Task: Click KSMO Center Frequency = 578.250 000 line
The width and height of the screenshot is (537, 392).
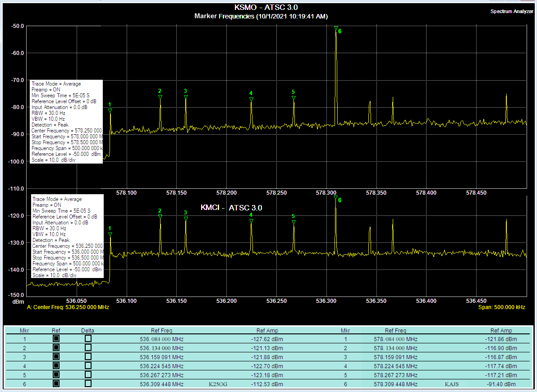Action: (x=67, y=130)
